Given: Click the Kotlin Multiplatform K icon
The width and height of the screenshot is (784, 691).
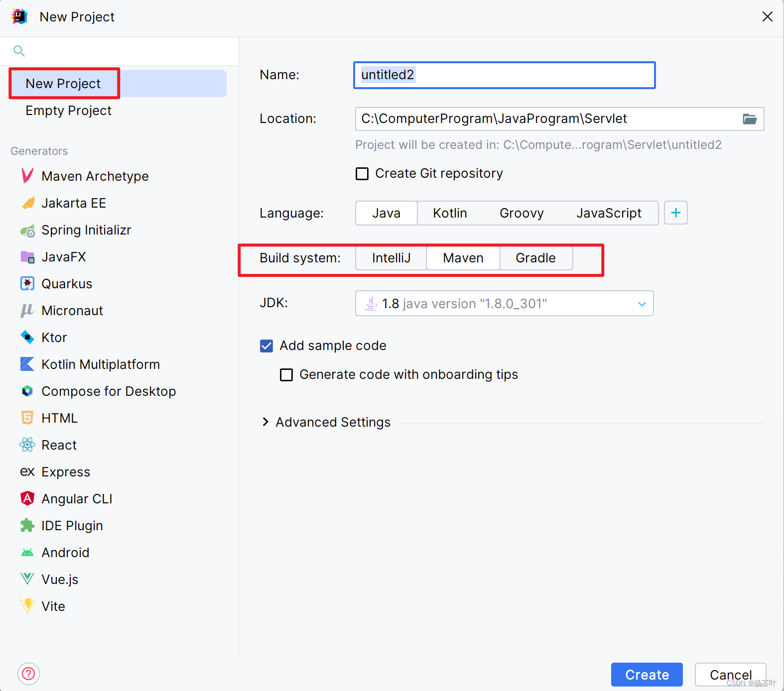Looking at the screenshot, I should (x=27, y=364).
